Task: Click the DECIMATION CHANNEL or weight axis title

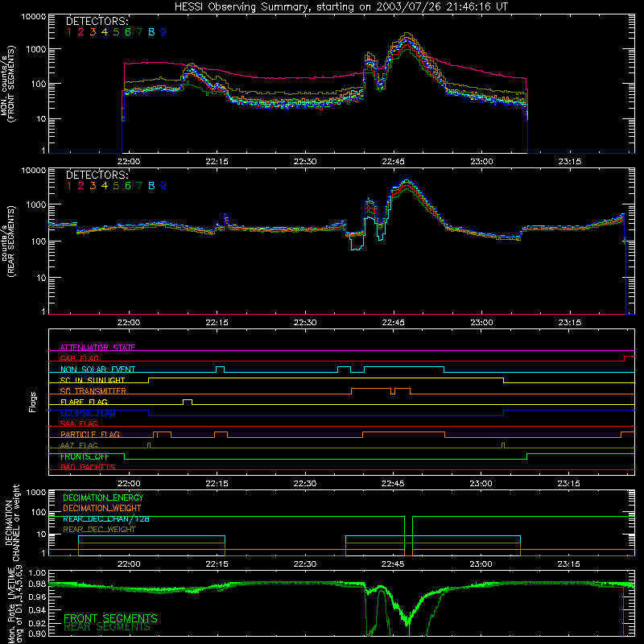Action: 12,522
